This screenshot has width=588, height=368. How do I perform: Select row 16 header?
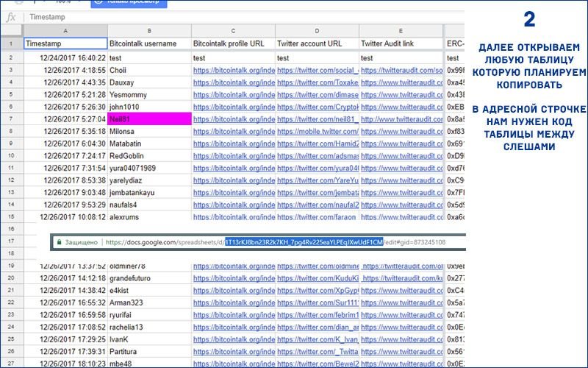point(11,229)
